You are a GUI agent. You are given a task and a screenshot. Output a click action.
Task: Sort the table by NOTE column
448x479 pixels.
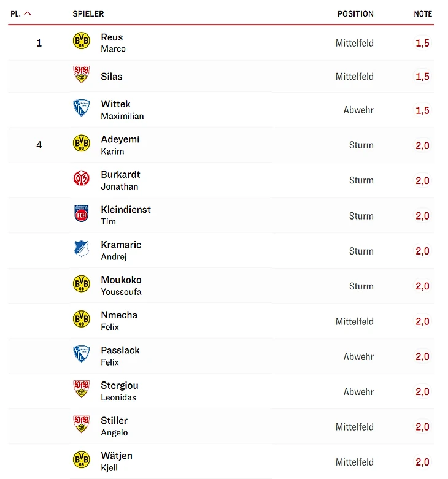coord(423,14)
